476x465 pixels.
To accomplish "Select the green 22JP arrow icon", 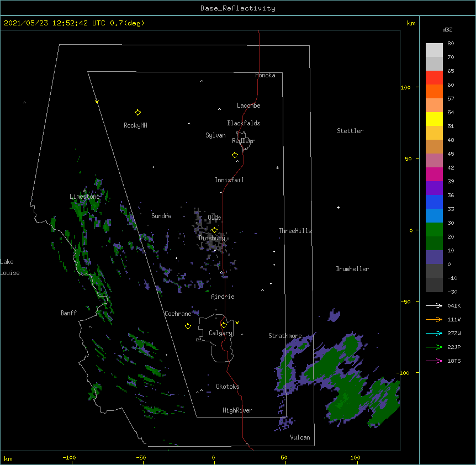I will pos(434,347).
